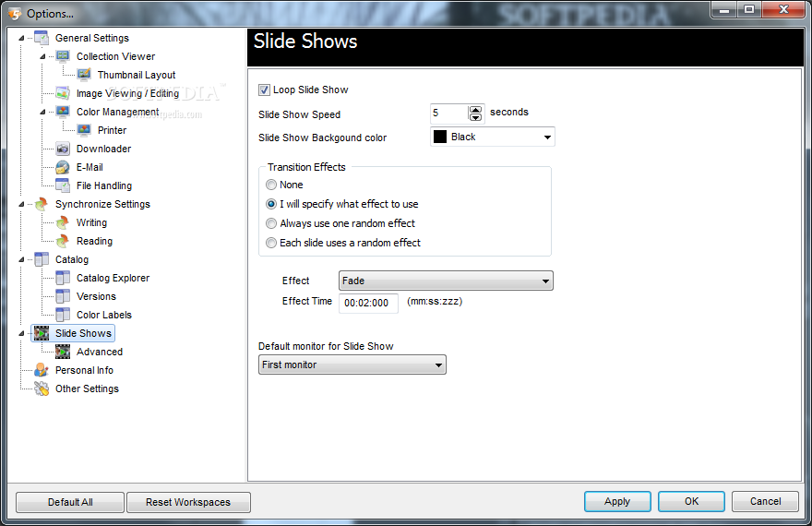Select Each slide uses a random effect
The height and width of the screenshot is (526, 812).
(x=271, y=243)
